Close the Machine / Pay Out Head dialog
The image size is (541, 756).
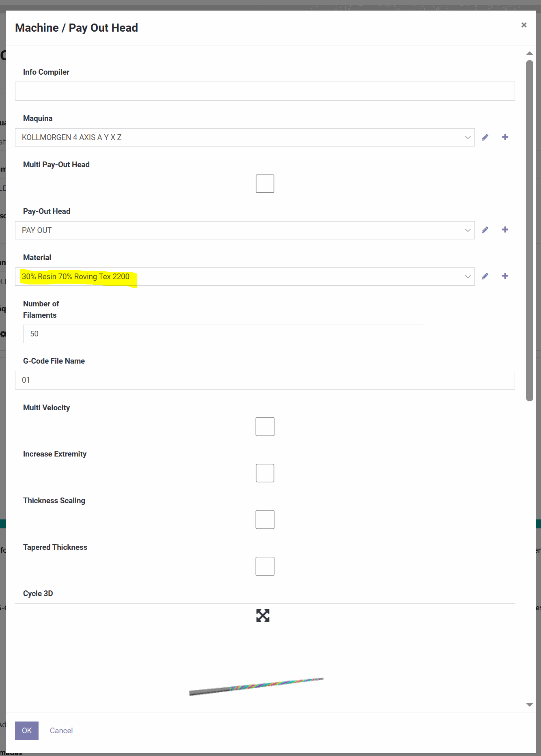pyautogui.click(x=524, y=25)
